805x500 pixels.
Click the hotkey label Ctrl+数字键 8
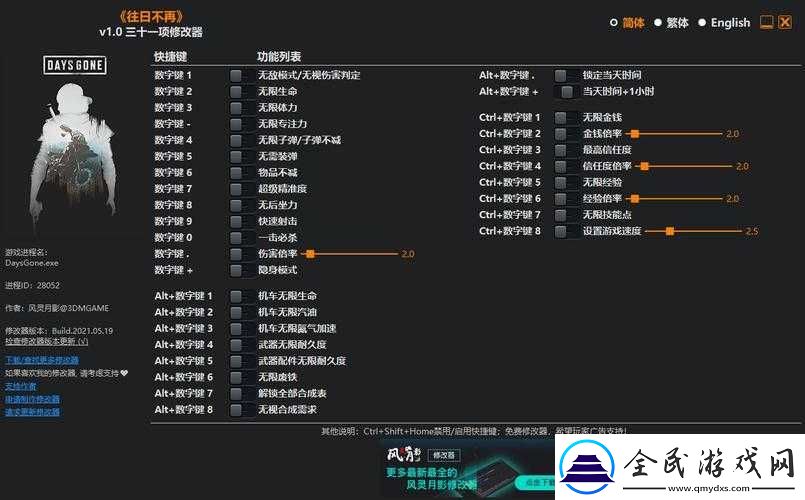point(510,232)
